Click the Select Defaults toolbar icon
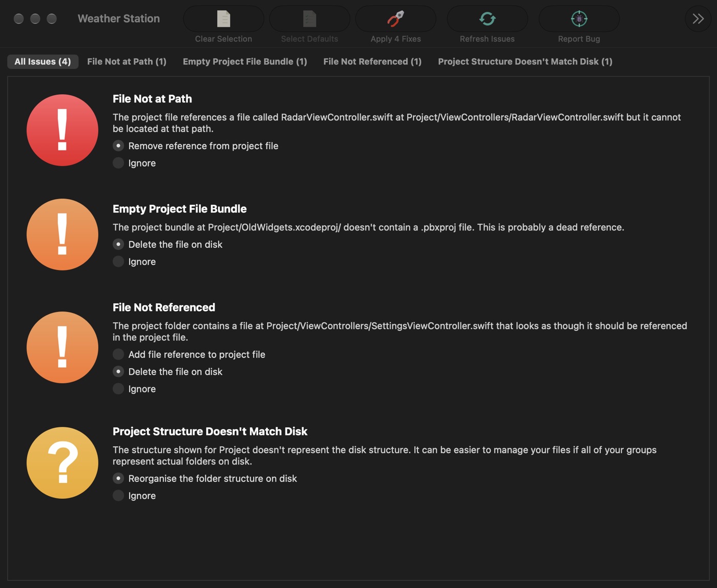Viewport: 717px width, 588px height. click(309, 19)
